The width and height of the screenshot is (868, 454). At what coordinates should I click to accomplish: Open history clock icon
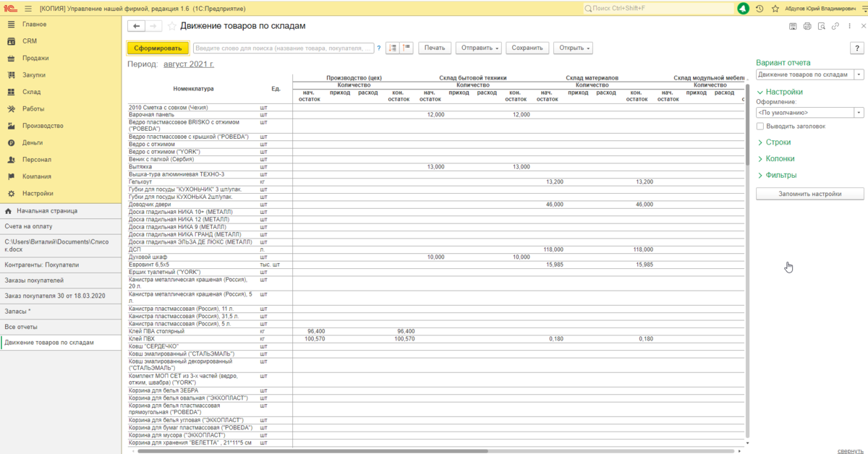[759, 8]
